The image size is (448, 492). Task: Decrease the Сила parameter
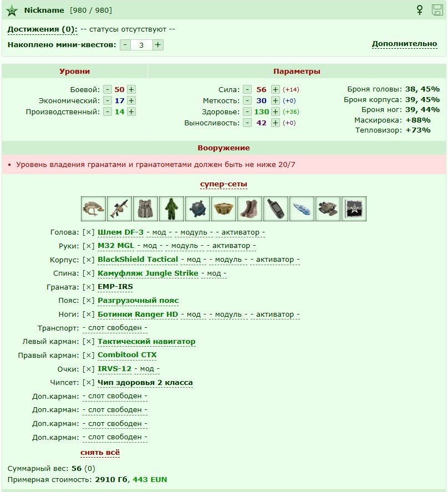coord(247,89)
